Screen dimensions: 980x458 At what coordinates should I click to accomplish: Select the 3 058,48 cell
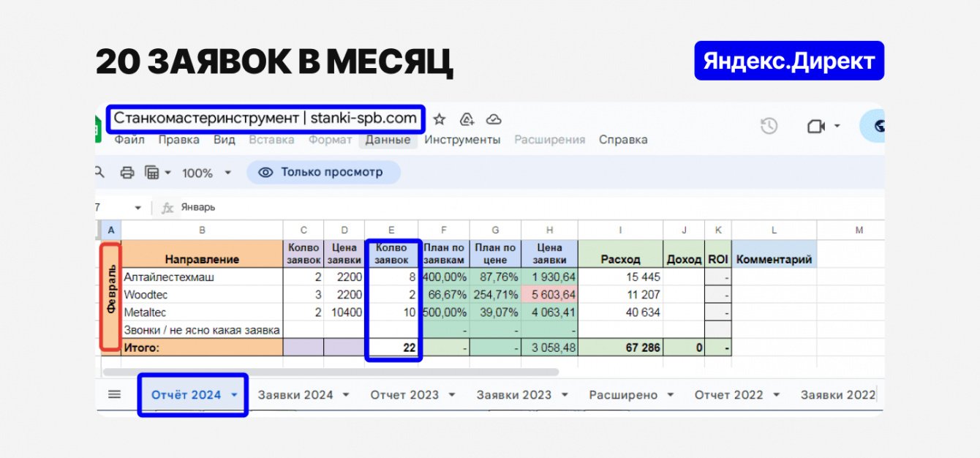click(x=550, y=348)
